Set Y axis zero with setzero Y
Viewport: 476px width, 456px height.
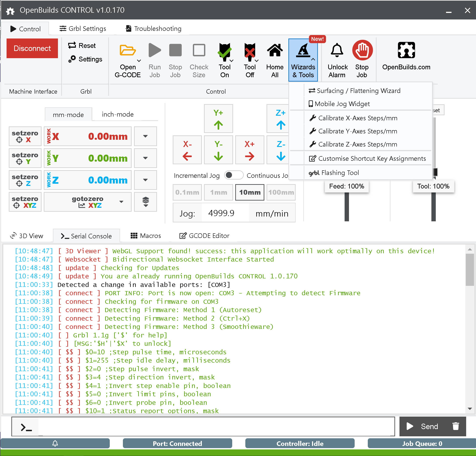[x=25, y=158]
